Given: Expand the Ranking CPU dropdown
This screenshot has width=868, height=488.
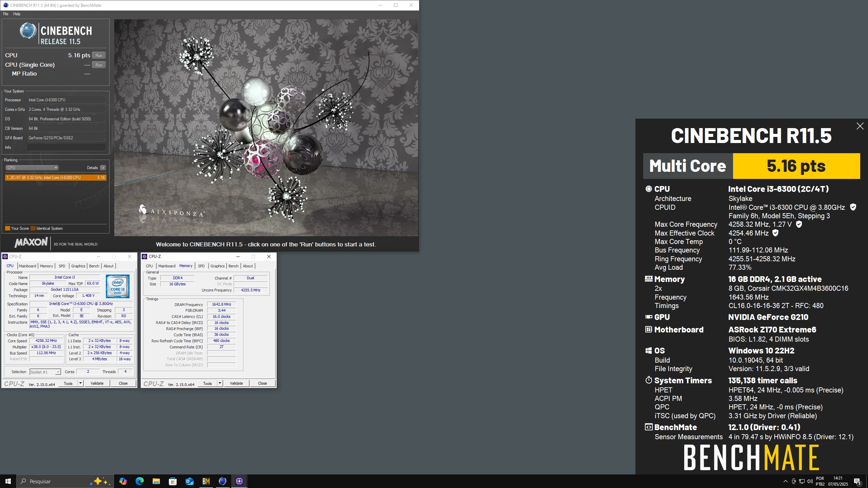Looking at the screenshot, I should click(32, 168).
